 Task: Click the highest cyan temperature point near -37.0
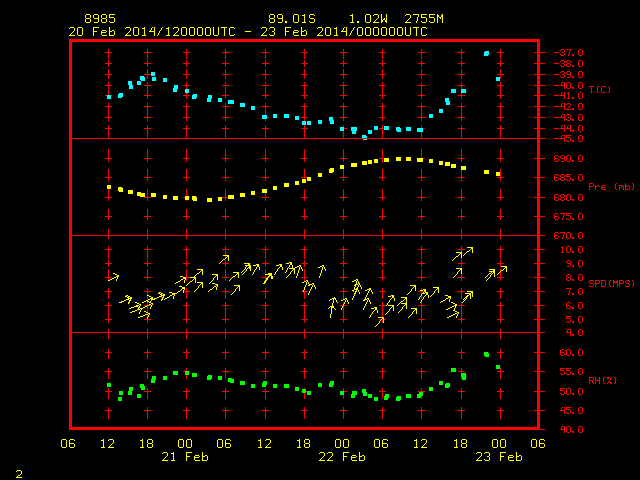point(486,53)
